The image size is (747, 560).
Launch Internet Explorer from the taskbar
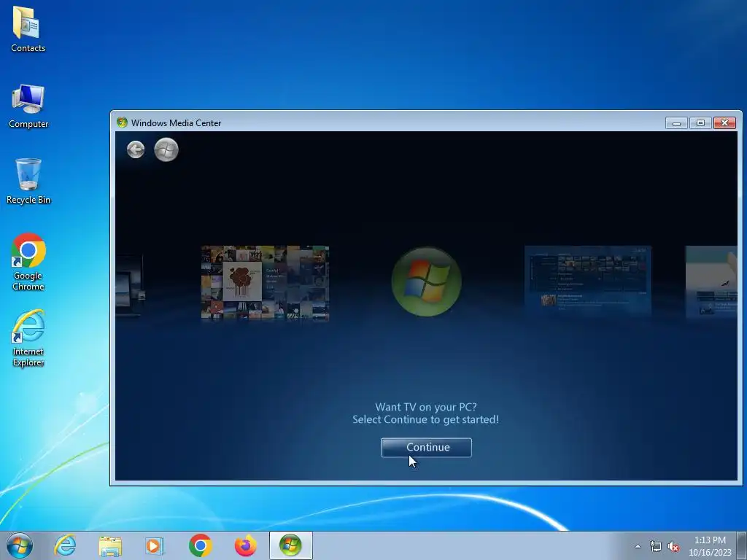tap(65, 545)
